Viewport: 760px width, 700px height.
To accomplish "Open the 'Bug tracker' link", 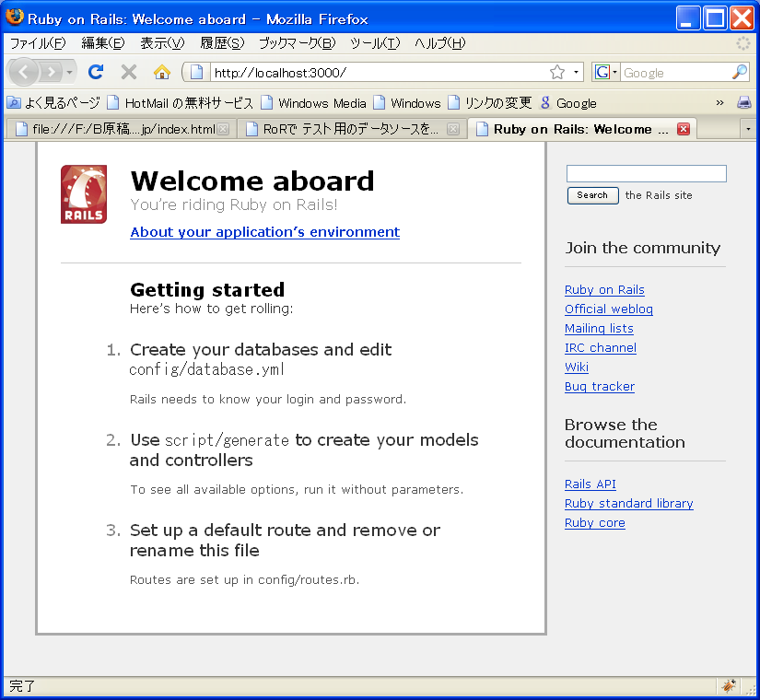I will [600, 387].
